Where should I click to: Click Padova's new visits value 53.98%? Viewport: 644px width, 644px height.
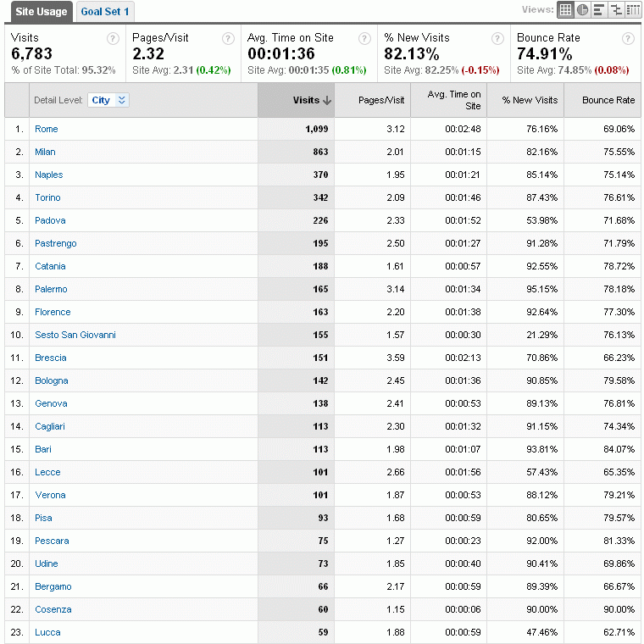(542, 220)
